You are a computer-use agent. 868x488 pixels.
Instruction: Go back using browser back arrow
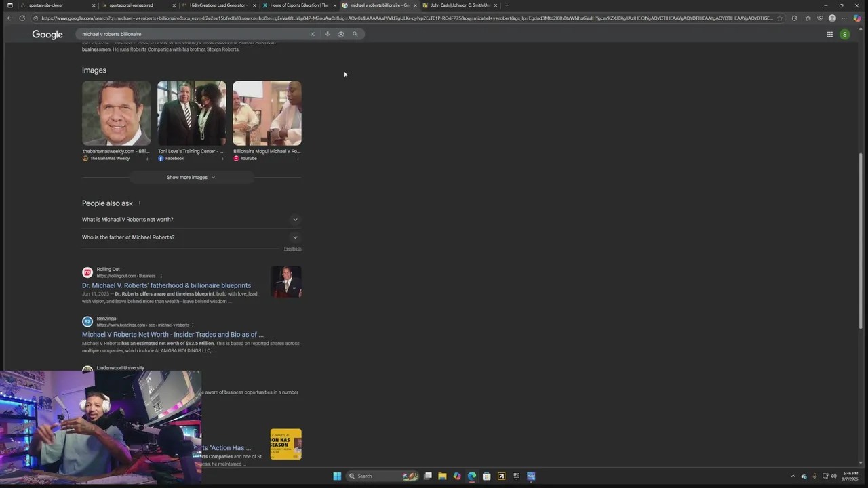[9, 18]
